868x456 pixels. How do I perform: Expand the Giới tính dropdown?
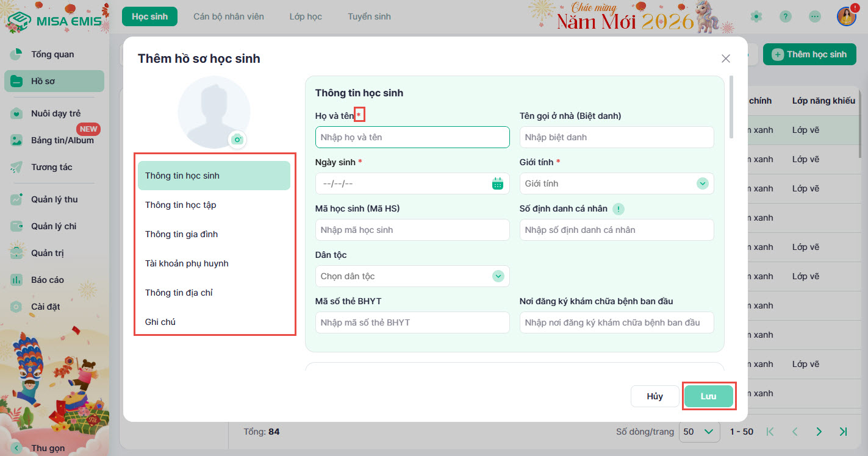pos(702,183)
